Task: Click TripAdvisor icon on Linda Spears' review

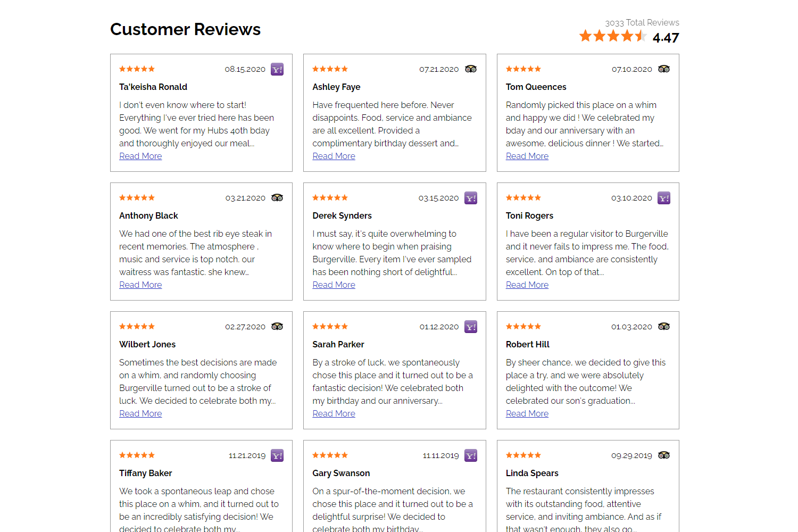Action: coord(664,455)
